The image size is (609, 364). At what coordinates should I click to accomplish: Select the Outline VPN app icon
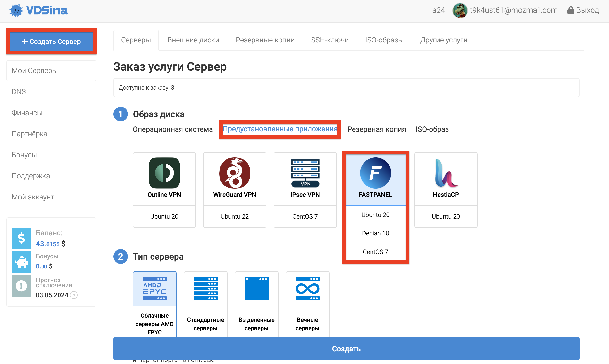[x=164, y=173]
